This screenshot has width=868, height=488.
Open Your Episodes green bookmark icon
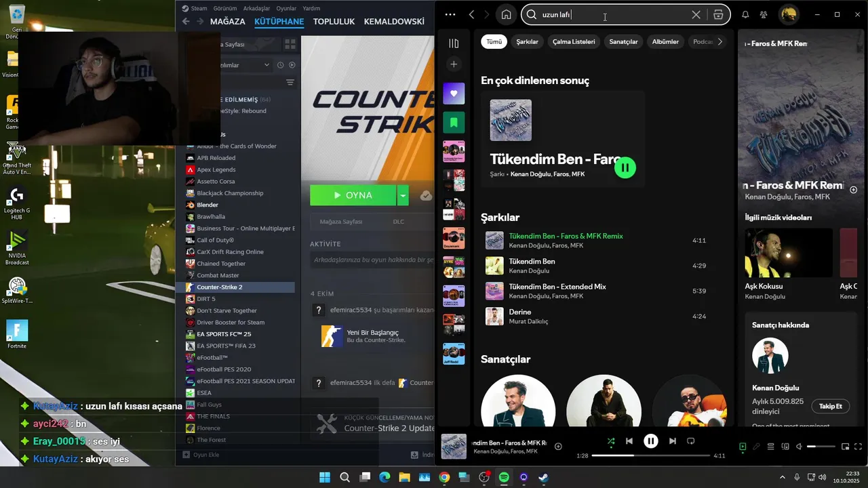[454, 123]
